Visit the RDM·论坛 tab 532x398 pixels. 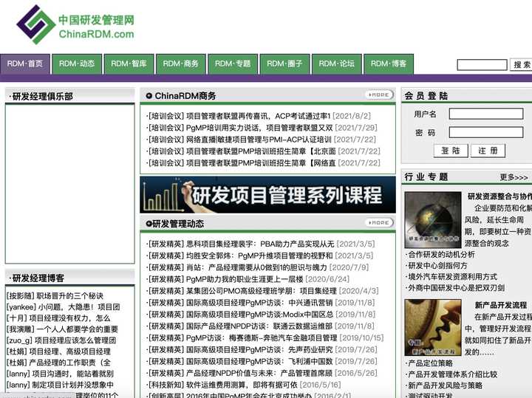tap(337, 64)
